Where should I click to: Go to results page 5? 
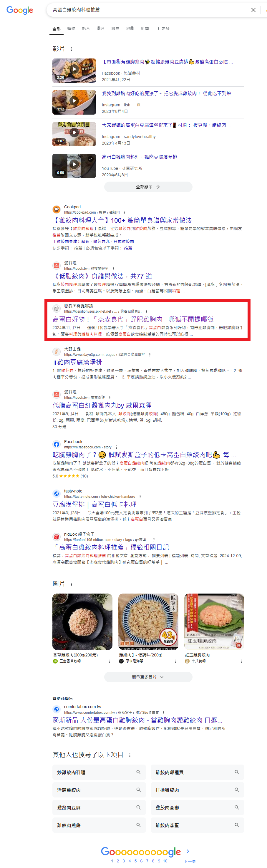coord(135,861)
